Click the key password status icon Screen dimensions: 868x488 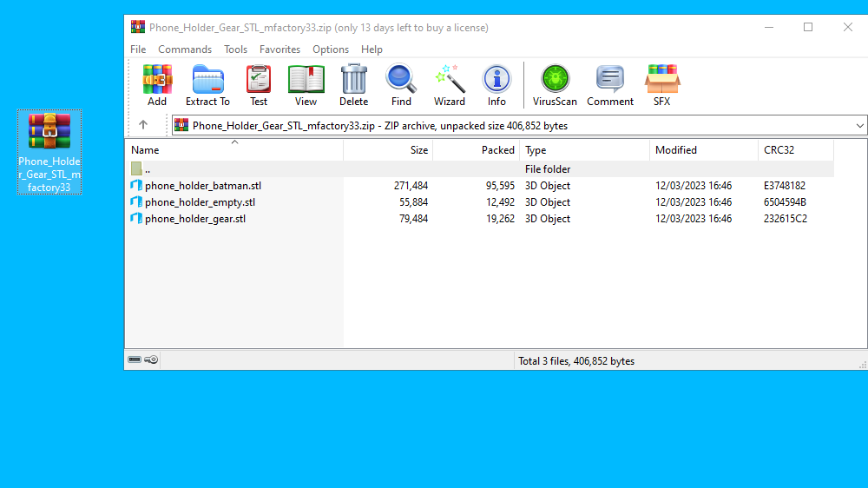pyautogui.click(x=151, y=360)
